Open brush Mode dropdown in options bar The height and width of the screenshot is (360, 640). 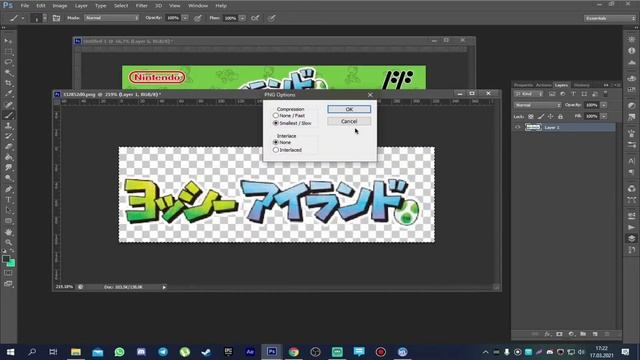pyautogui.click(x=111, y=18)
